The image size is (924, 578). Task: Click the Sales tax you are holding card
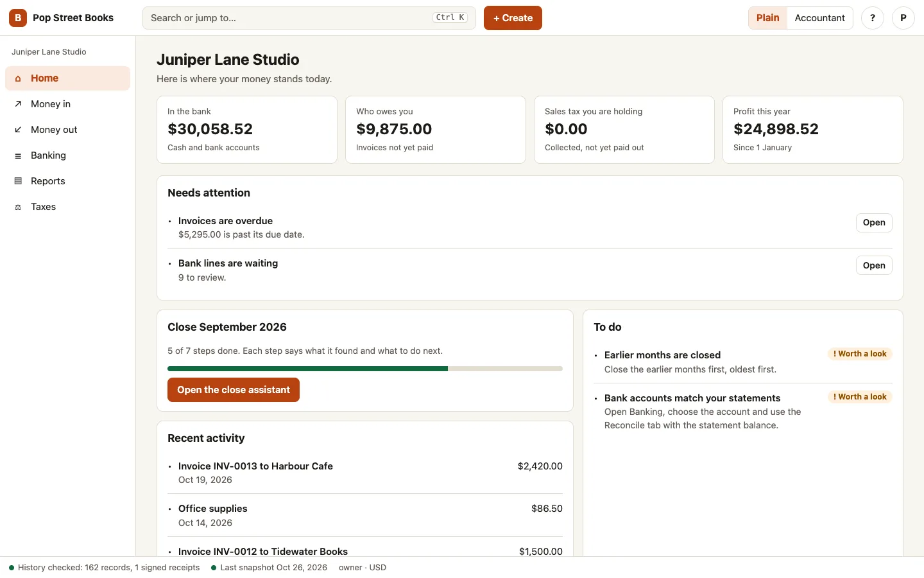click(624, 130)
